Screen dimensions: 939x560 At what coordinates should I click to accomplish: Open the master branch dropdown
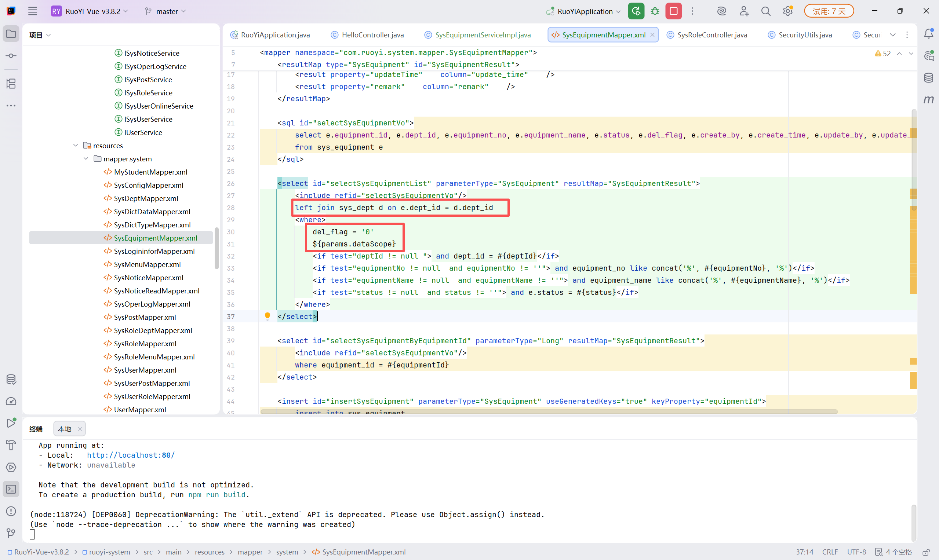pyautogui.click(x=165, y=11)
